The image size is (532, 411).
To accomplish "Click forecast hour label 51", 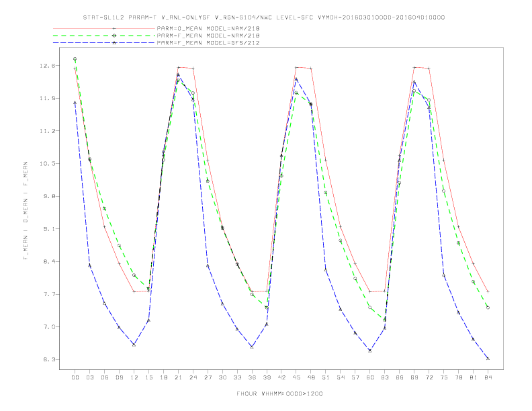I will (x=326, y=377).
